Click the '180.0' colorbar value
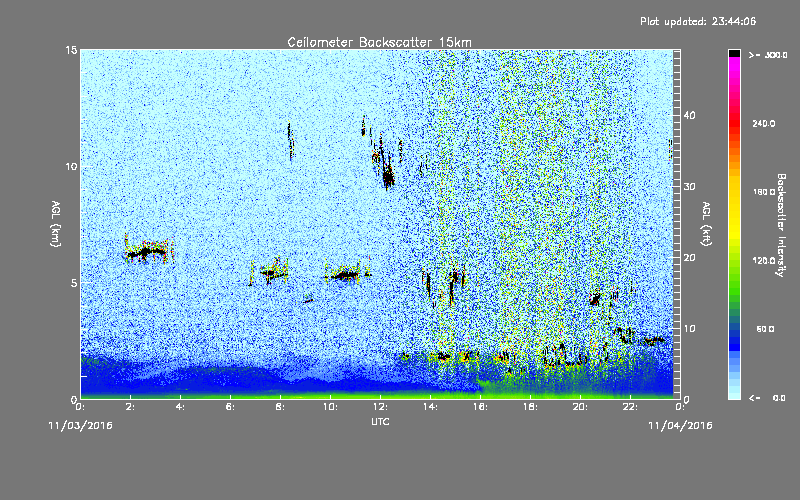This screenshot has width=800, height=500. 763,192
